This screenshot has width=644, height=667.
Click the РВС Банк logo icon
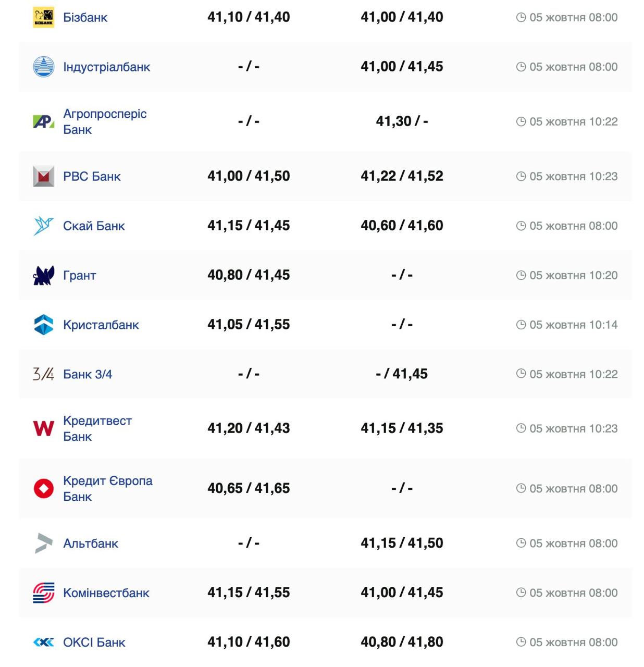[43, 176]
